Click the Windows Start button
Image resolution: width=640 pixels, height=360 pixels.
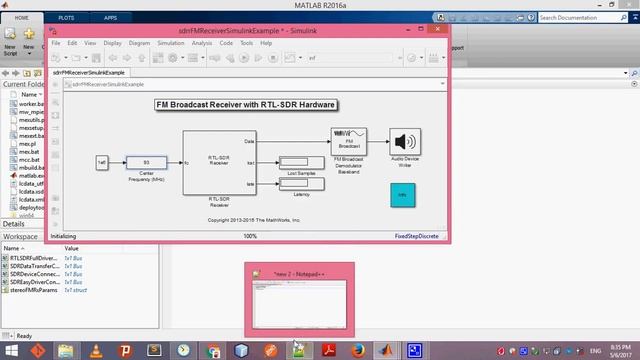click(x=11, y=351)
